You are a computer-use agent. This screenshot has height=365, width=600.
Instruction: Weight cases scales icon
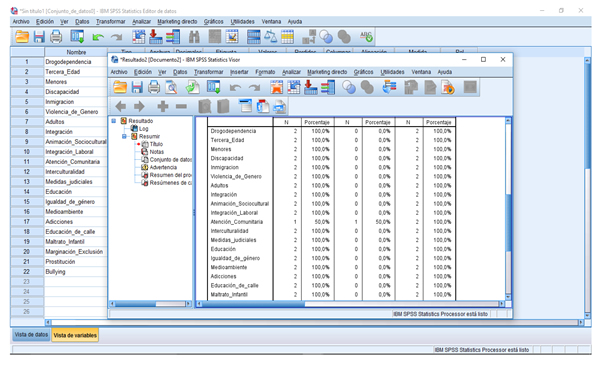click(x=271, y=37)
